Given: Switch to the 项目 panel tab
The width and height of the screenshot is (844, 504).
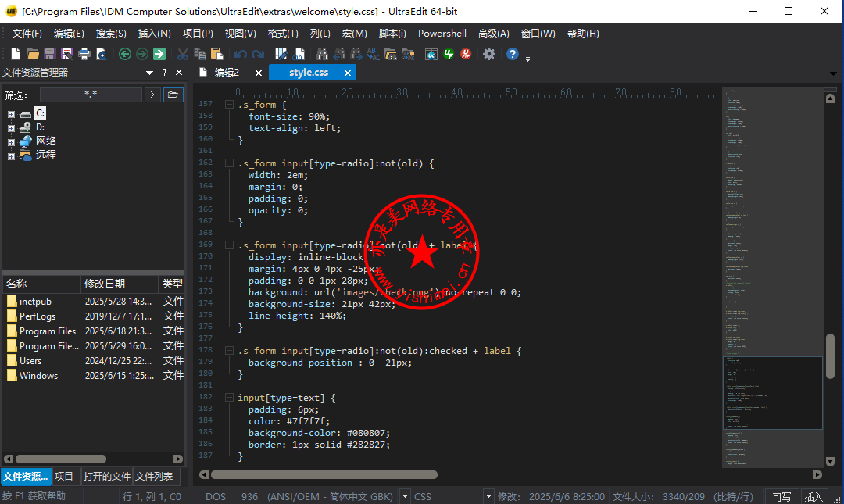Looking at the screenshot, I should (x=64, y=477).
